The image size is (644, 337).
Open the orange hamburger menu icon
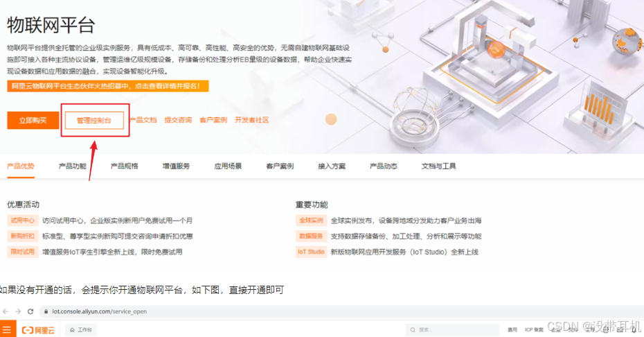pos(7,329)
